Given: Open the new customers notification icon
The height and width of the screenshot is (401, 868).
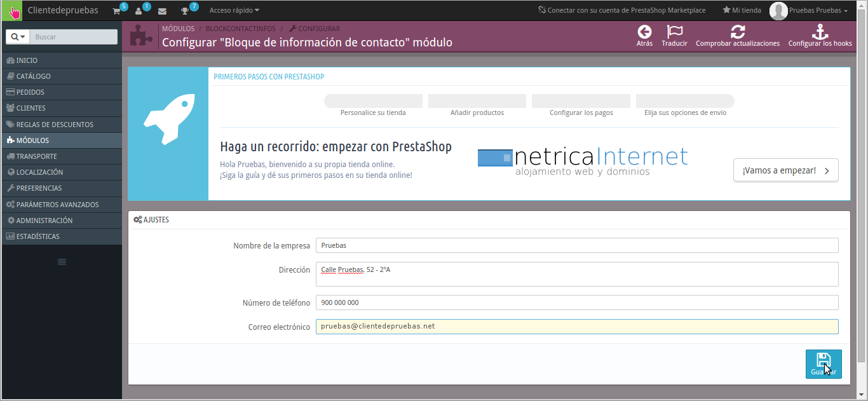Looking at the screenshot, I should [x=139, y=11].
